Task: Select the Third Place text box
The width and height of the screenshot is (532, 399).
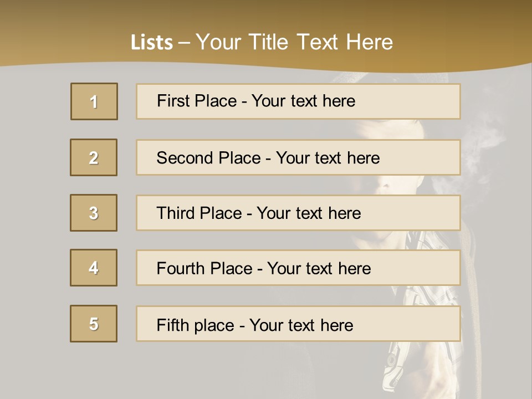Action: click(298, 213)
